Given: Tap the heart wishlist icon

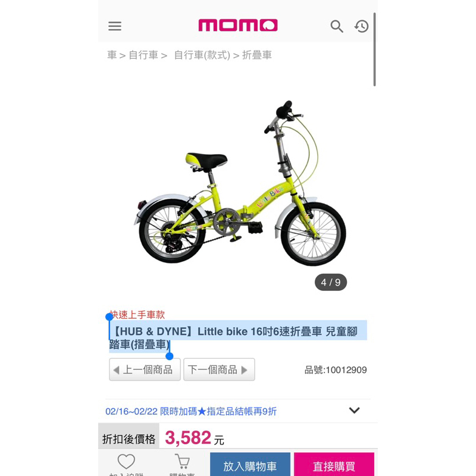Looking at the screenshot, I should click(126, 462).
